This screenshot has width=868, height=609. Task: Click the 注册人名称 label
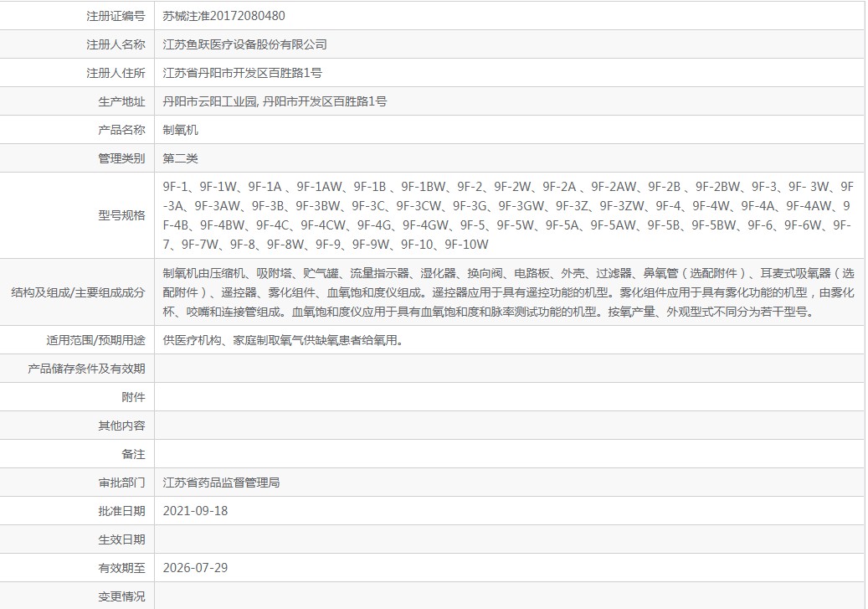(116, 44)
